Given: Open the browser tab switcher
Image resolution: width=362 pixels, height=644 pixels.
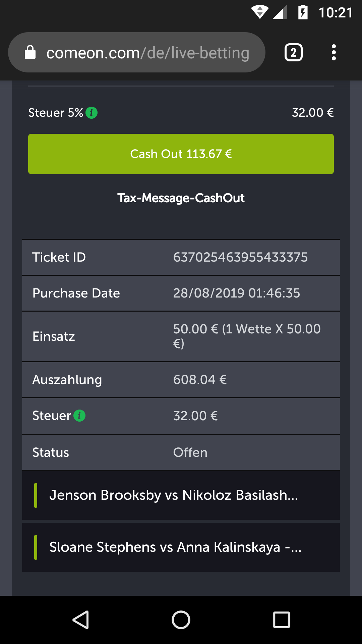Looking at the screenshot, I should click(x=293, y=53).
